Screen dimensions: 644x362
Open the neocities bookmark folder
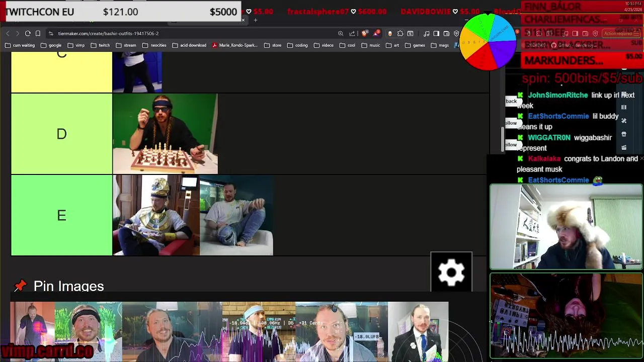pos(154,45)
